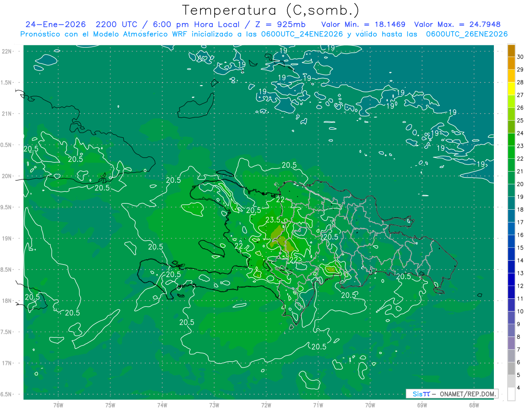Click the white swatch below the 4 label

(511, 394)
